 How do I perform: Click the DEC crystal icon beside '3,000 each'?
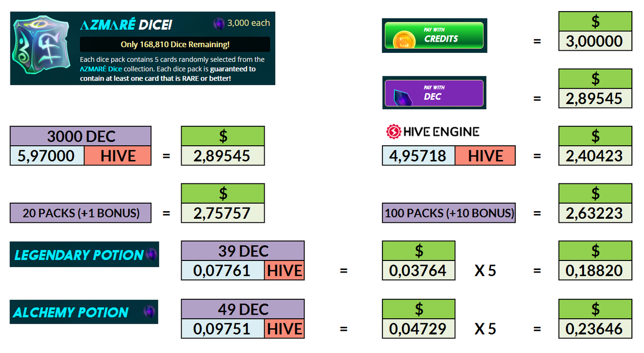point(219,23)
